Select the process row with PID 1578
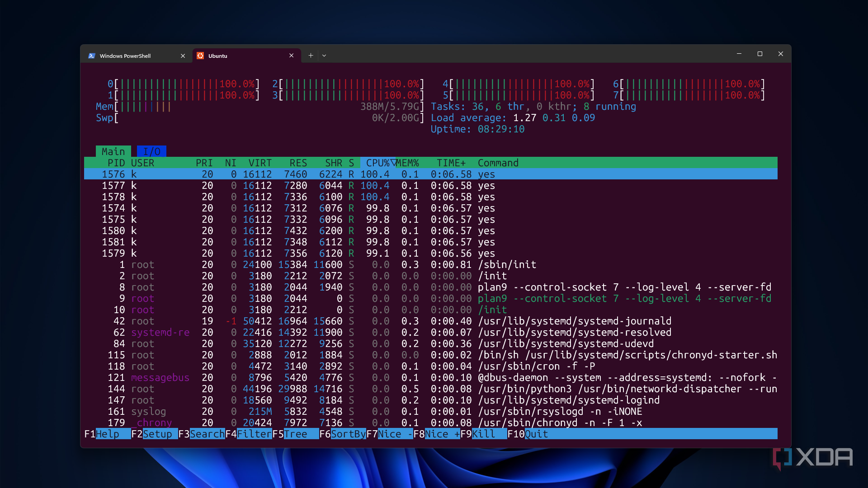This screenshot has height=488, width=868. click(x=430, y=197)
